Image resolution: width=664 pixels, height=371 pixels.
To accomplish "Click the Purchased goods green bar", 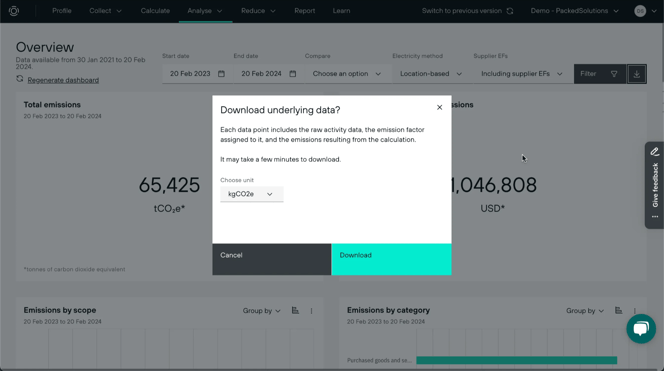I will click(517, 360).
